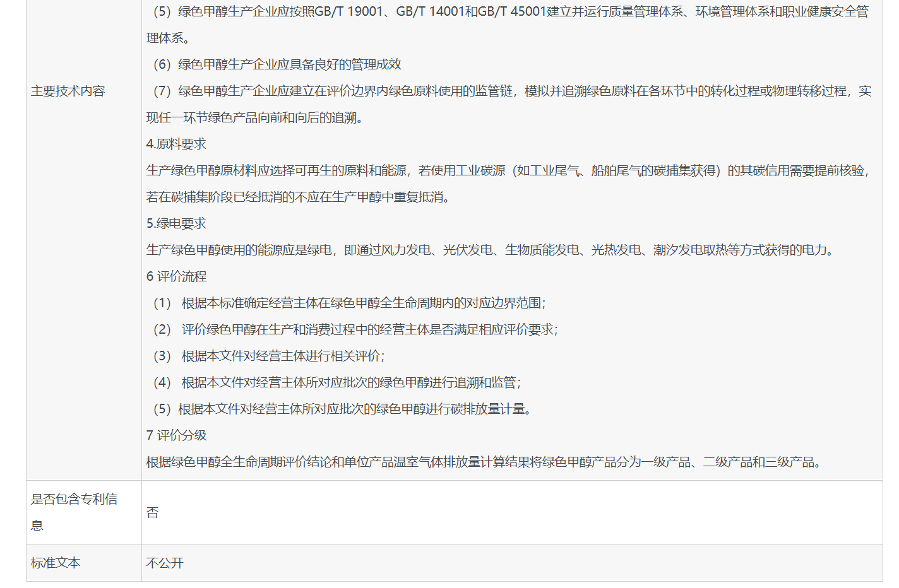Click step (1) 根据本标准确定经营主体

[350, 303]
